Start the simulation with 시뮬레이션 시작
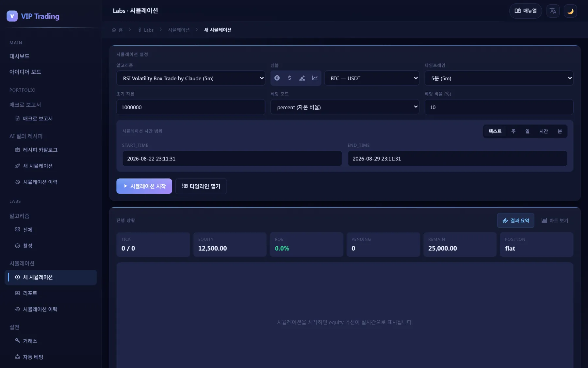 pos(144,186)
